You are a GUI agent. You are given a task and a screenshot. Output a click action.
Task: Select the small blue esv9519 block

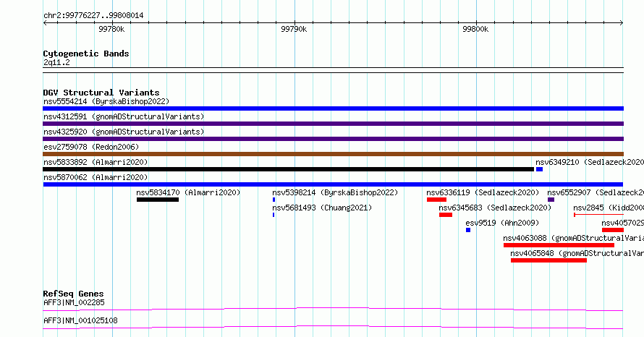(467, 230)
